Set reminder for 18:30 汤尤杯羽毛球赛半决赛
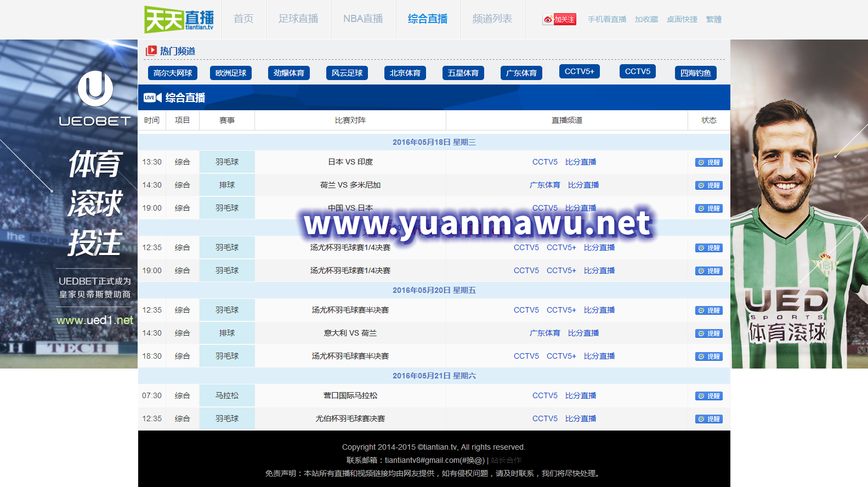This screenshot has height=487, width=868. [x=709, y=356]
